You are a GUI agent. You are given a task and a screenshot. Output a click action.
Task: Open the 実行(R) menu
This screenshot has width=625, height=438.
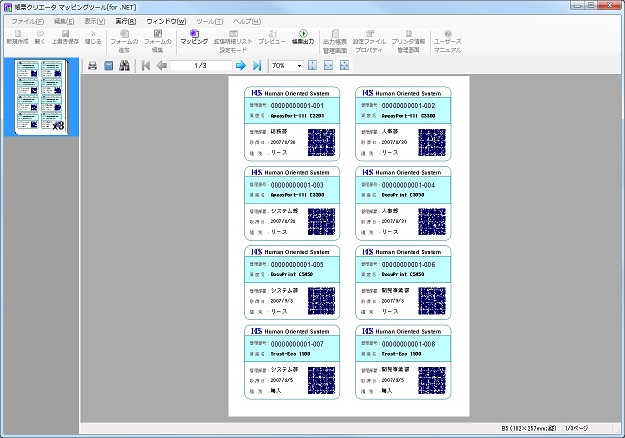pos(126,21)
